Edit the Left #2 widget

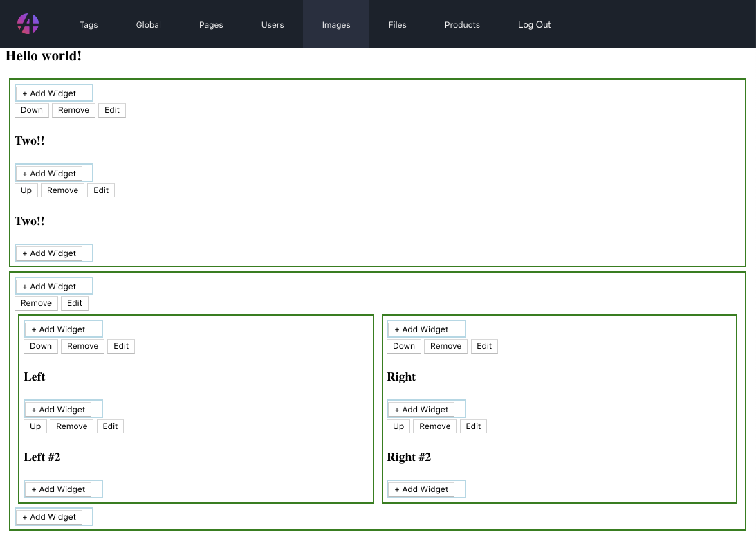click(x=110, y=426)
